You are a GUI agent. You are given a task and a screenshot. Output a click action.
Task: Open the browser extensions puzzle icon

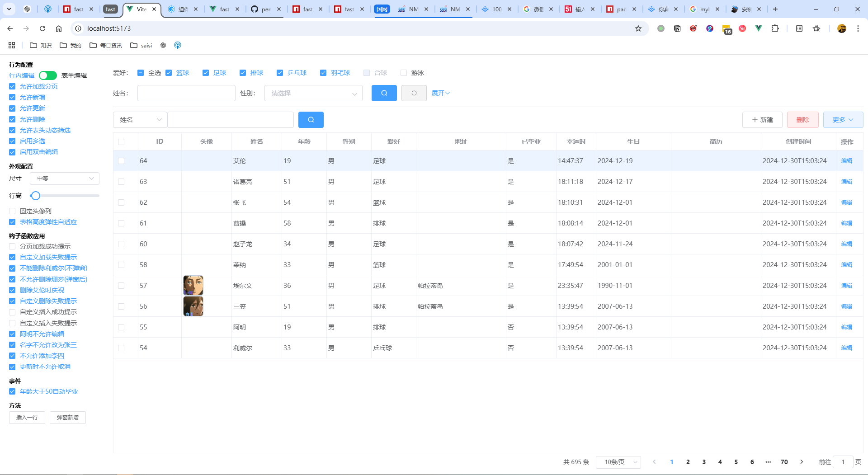(x=775, y=28)
